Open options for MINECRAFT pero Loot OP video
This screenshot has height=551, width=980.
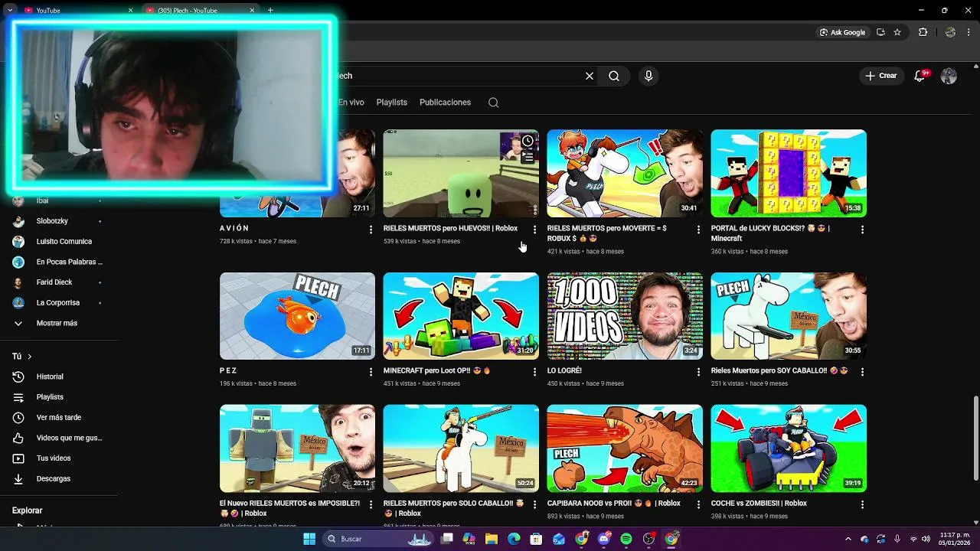[x=534, y=372]
